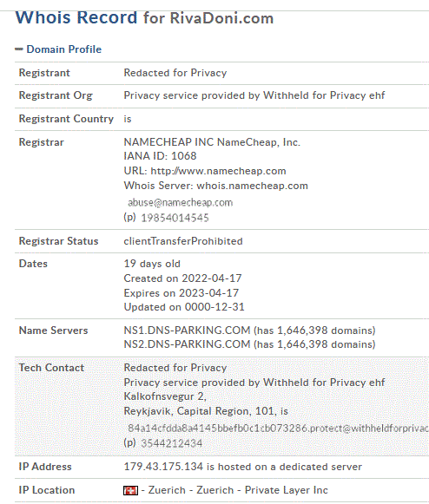Click the Private Layer Inc location text
Image resolution: width=429 pixels, height=504 pixels.
tap(286, 490)
